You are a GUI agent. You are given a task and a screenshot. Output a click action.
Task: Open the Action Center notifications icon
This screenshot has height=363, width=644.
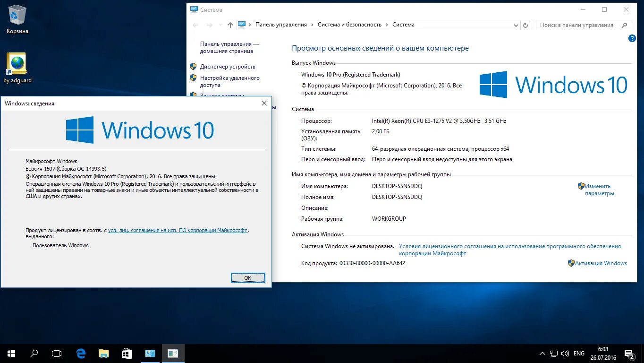[629, 354]
